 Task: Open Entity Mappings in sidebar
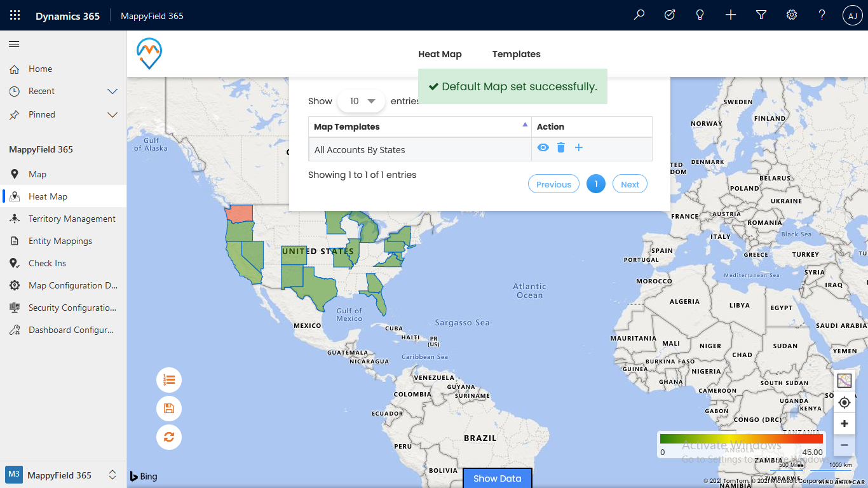[x=64, y=241]
